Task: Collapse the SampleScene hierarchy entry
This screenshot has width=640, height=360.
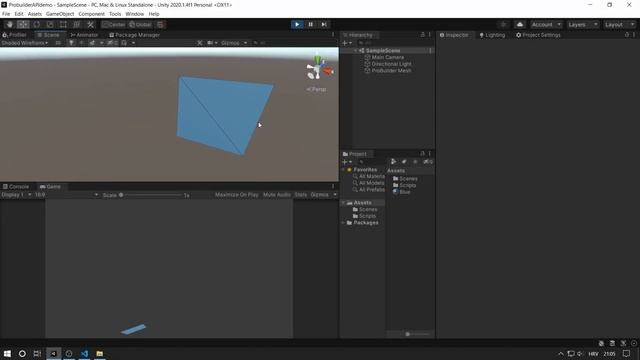Action: 356,51
